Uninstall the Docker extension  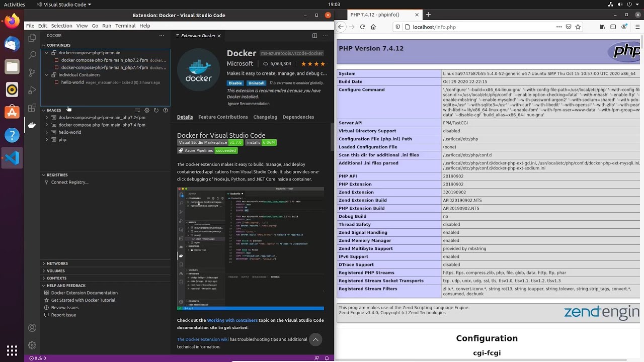256,83
